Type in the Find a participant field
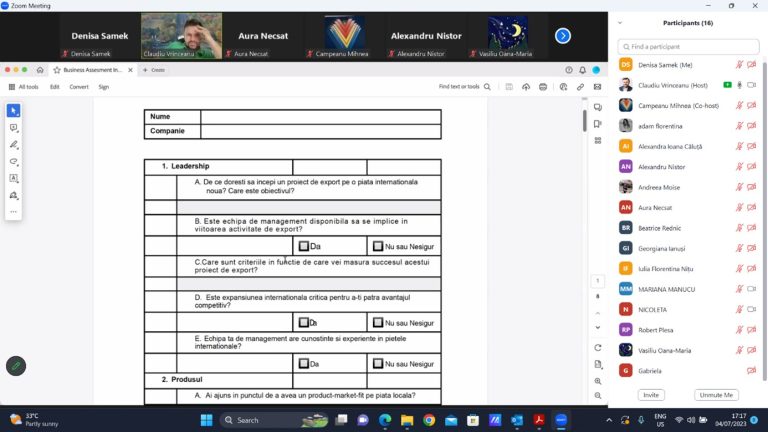 coord(688,46)
